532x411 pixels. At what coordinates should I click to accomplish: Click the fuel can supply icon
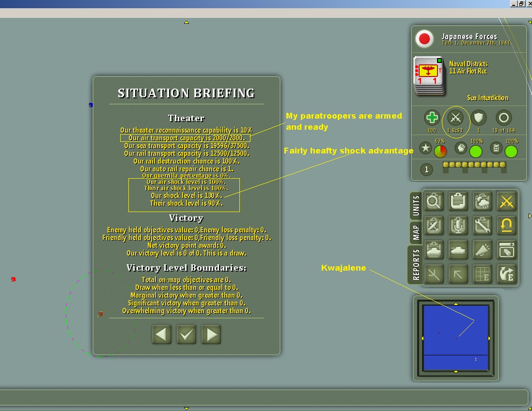point(496,148)
